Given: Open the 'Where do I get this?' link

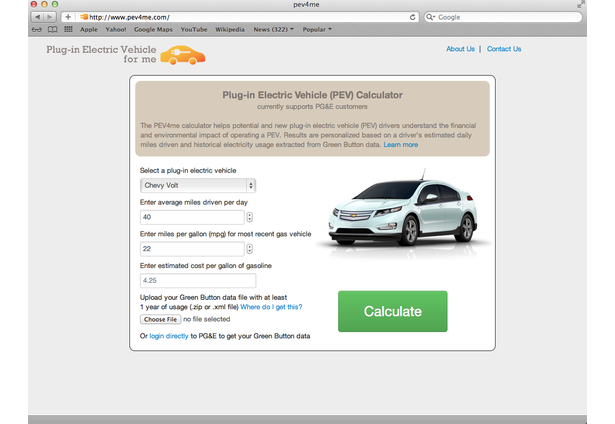Looking at the screenshot, I should pos(271,307).
